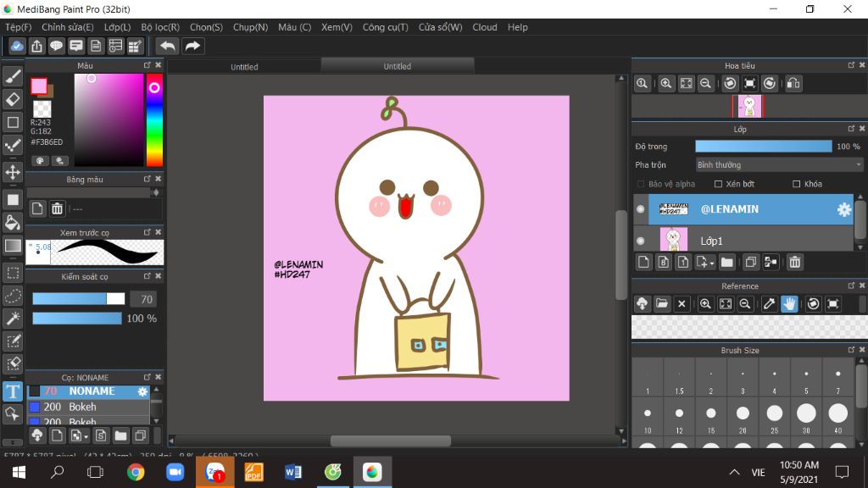Flip canvas view in Navigator panel
This screenshot has height=488, width=868.
[793, 84]
